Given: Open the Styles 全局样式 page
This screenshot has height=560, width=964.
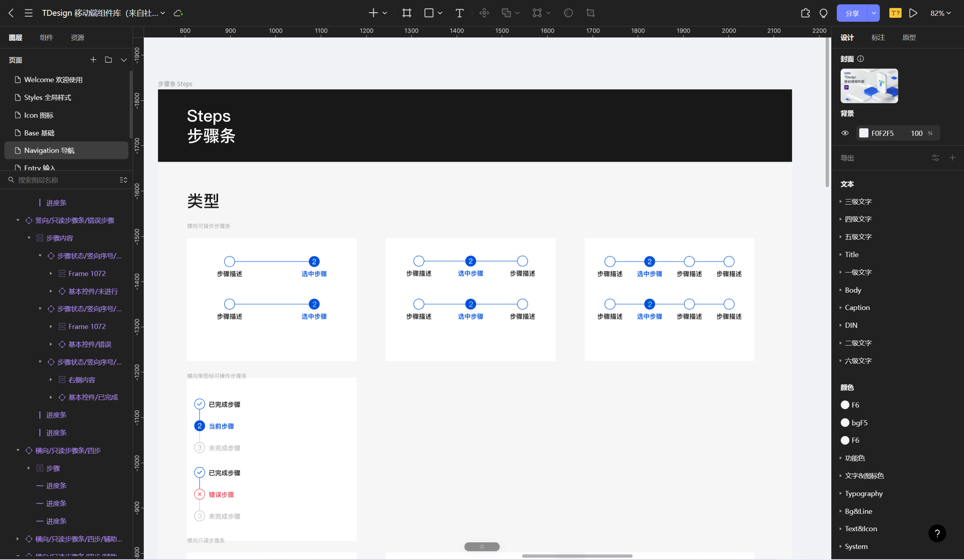Looking at the screenshot, I should pyautogui.click(x=66, y=97).
